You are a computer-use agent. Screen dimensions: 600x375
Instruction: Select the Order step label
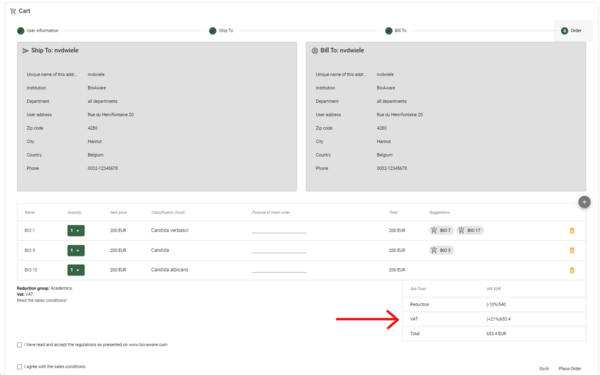576,31
